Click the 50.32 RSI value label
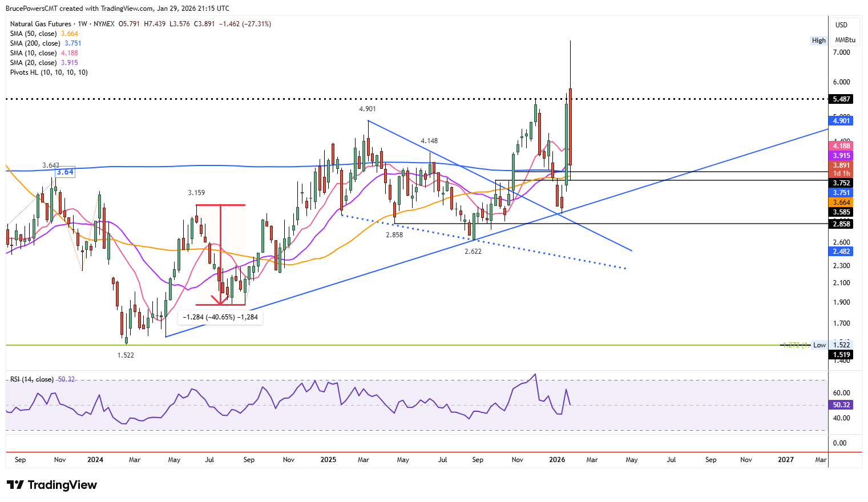 click(x=841, y=405)
